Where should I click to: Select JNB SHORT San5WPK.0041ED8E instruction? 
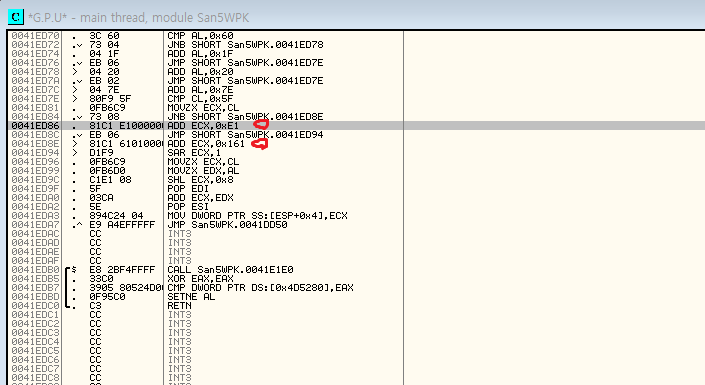click(x=245, y=116)
